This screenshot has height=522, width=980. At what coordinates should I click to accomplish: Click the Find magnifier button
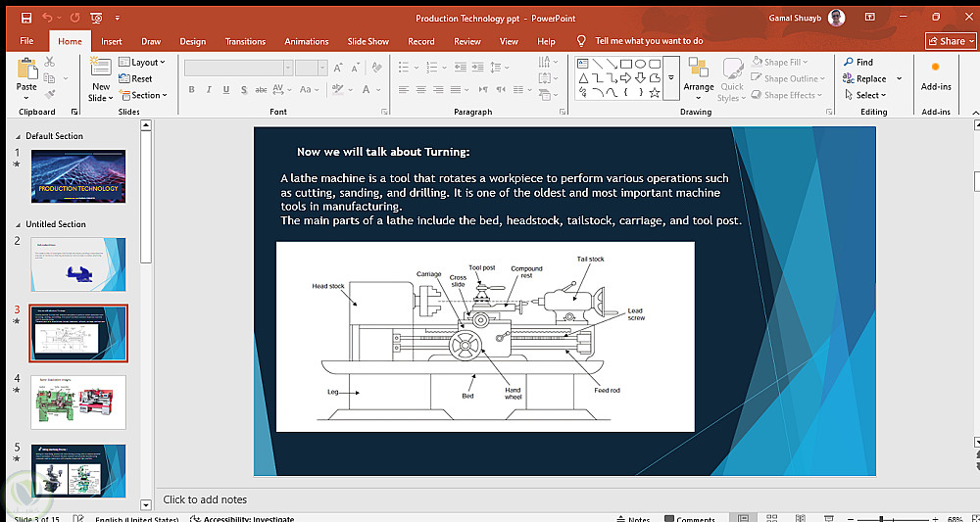tap(858, 62)
